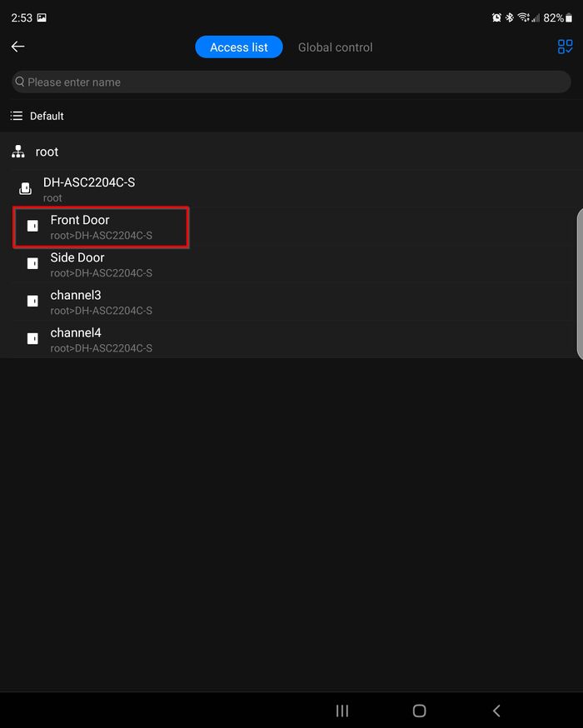
Task: Tap the channel4 door icon
Action: (32, 339)
